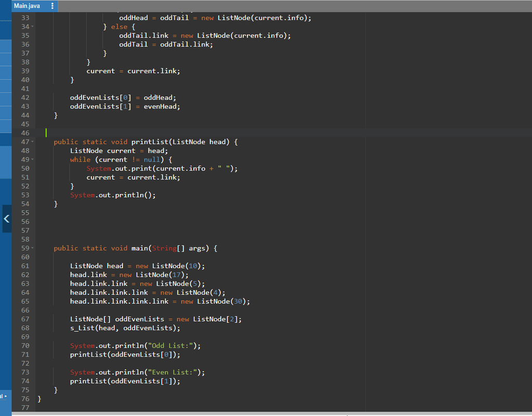Click 'ListNode[] oddEvenLists' declaration on line 67
Screen dimensions: 532x416
(117, 319)
